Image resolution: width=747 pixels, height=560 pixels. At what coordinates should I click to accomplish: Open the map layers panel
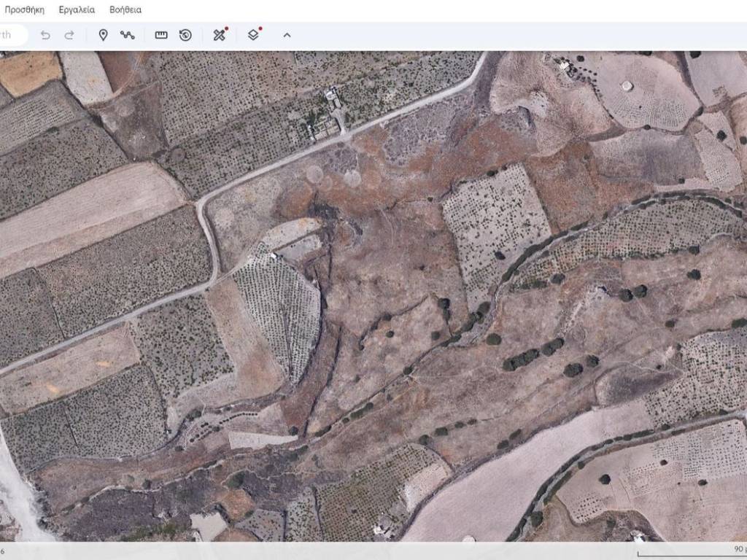point(253,35)
